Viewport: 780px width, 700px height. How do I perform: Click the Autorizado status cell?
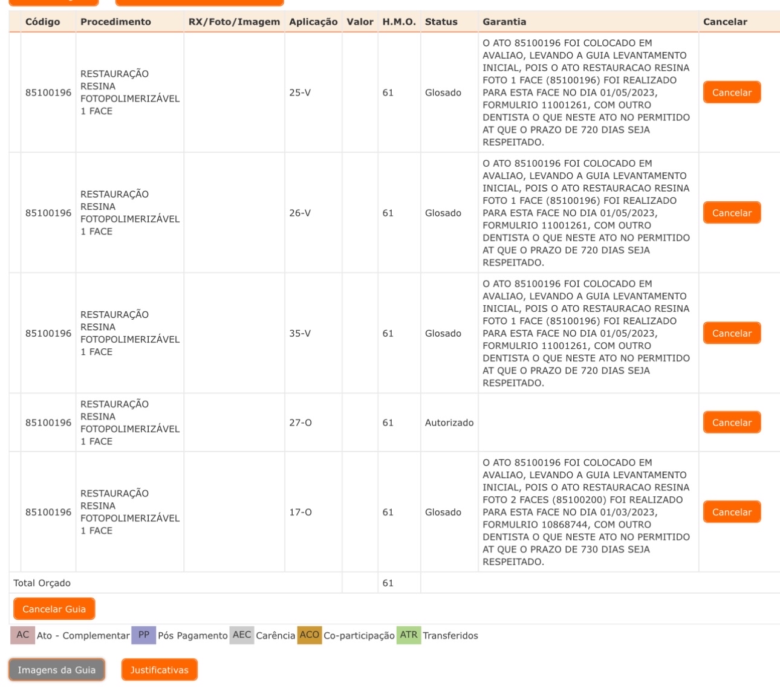pyautogui.click(x=449, y=423)
